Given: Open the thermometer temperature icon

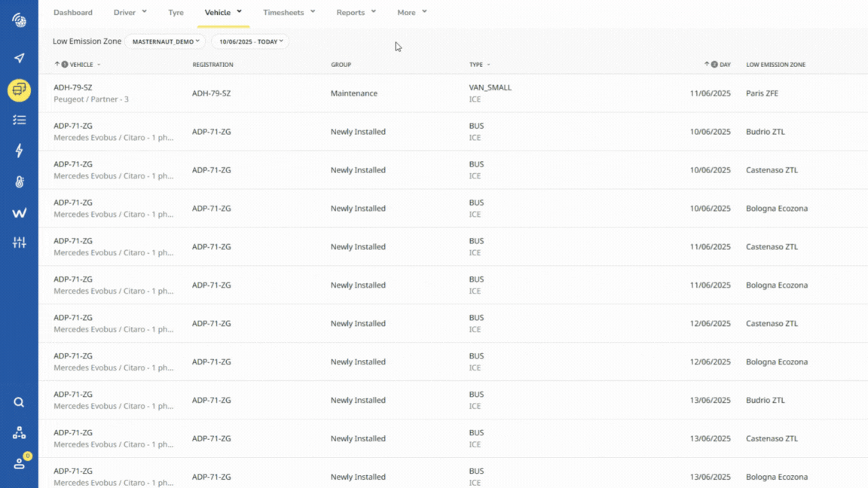Looking at the screenshot, I should [19, 181].
